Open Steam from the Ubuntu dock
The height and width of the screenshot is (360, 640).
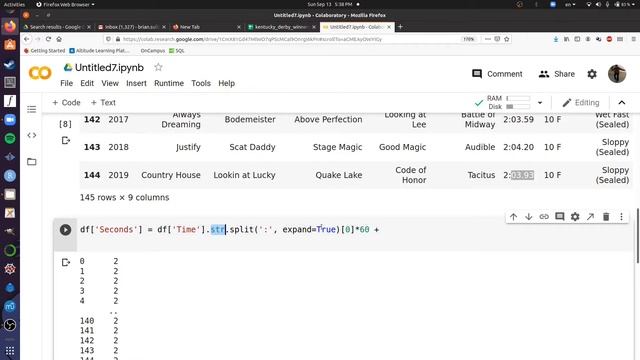click(10, 64)
